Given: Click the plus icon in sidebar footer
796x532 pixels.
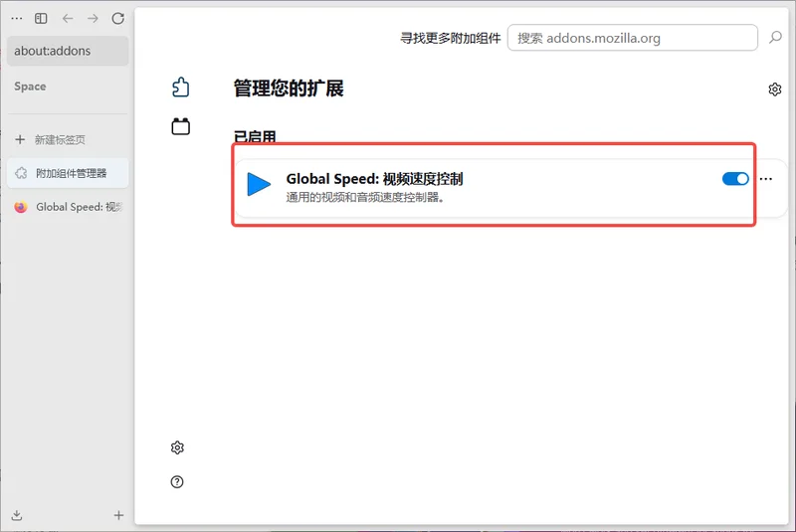Looking at the screenshot, I should point(118,515).
